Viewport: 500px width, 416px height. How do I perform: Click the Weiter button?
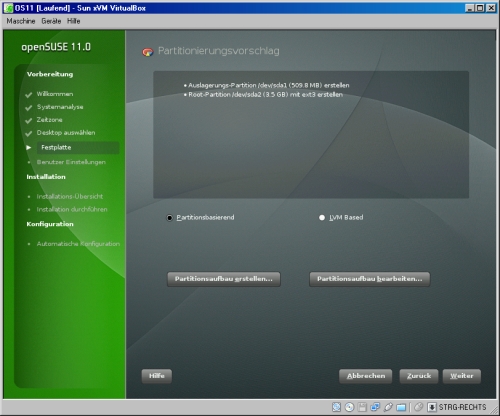coord(462,376)
